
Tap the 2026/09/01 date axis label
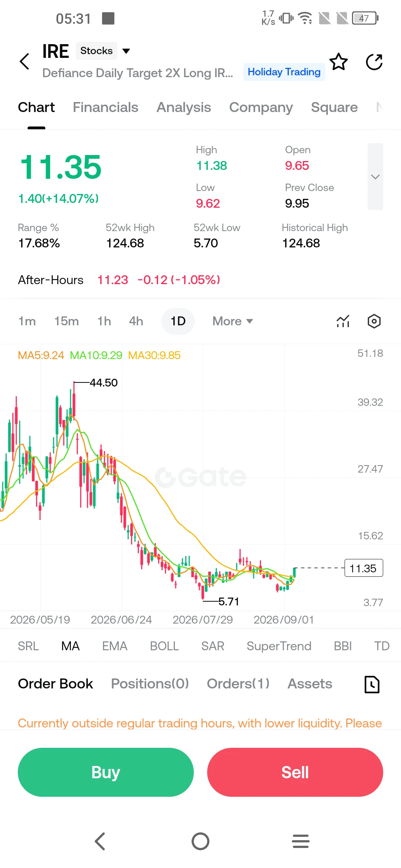point(284,620)
